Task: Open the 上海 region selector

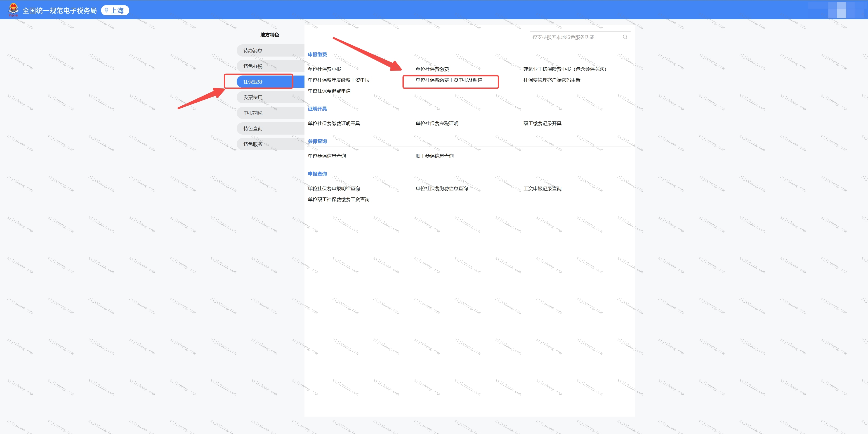Action: click(115, 10)
